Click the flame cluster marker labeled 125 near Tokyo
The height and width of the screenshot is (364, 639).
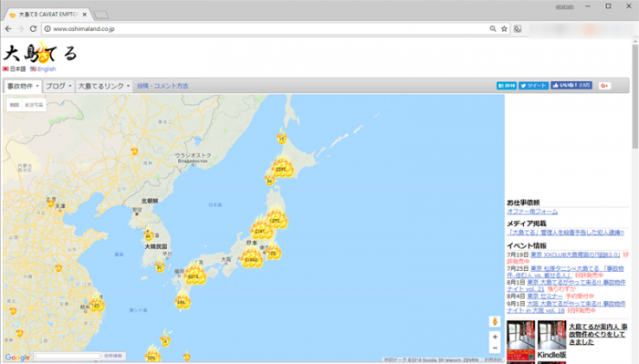pos(273,251)
